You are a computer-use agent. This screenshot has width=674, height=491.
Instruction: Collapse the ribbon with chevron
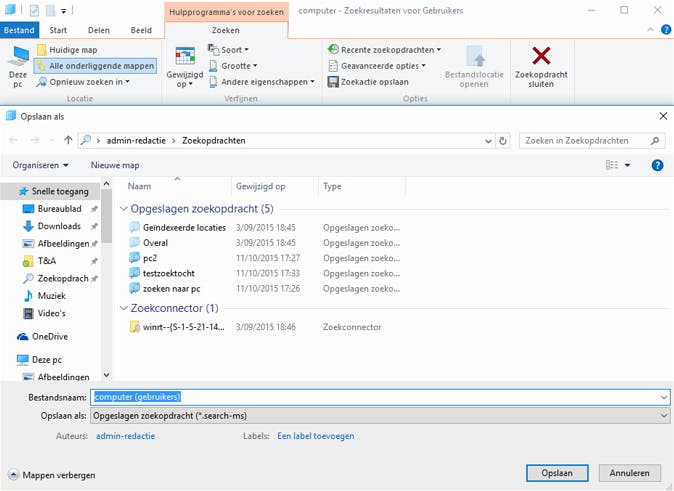(650, 29)
